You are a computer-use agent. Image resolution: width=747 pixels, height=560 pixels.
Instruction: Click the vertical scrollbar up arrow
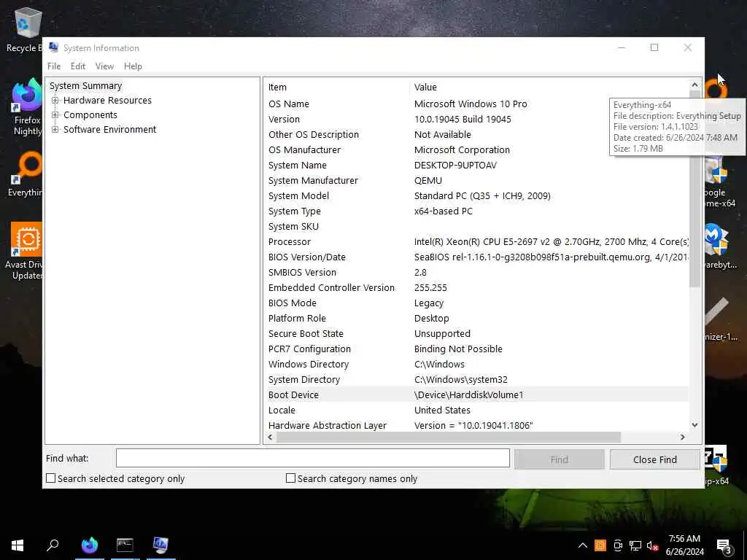pos(694,85)
